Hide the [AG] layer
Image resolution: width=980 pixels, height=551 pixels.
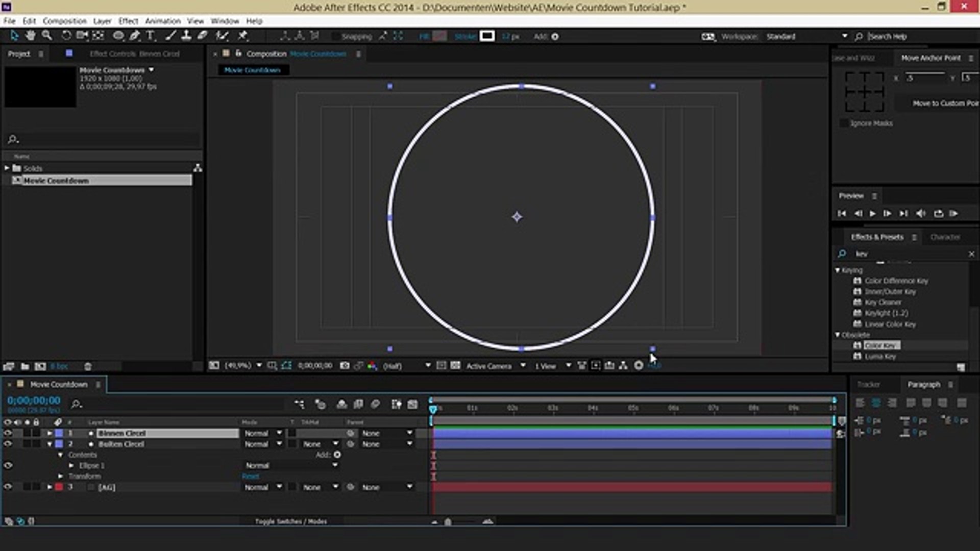8,487
